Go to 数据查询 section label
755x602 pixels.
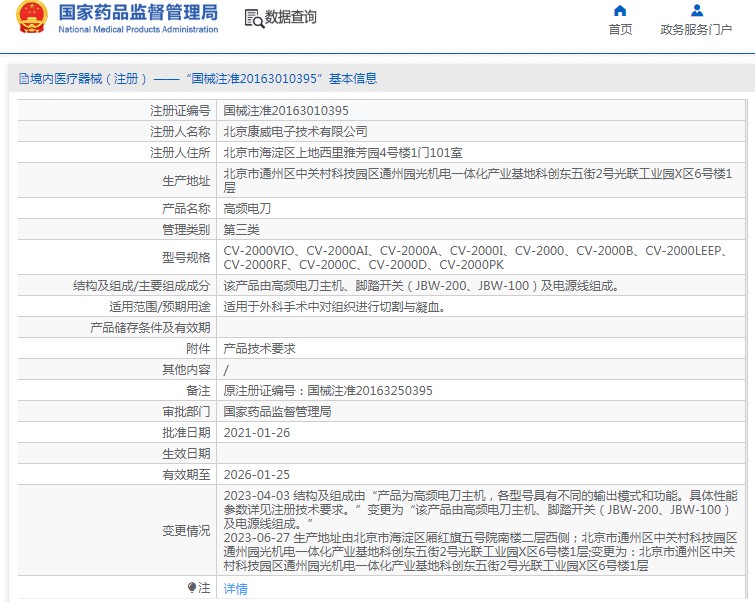[x=290, y=17]
